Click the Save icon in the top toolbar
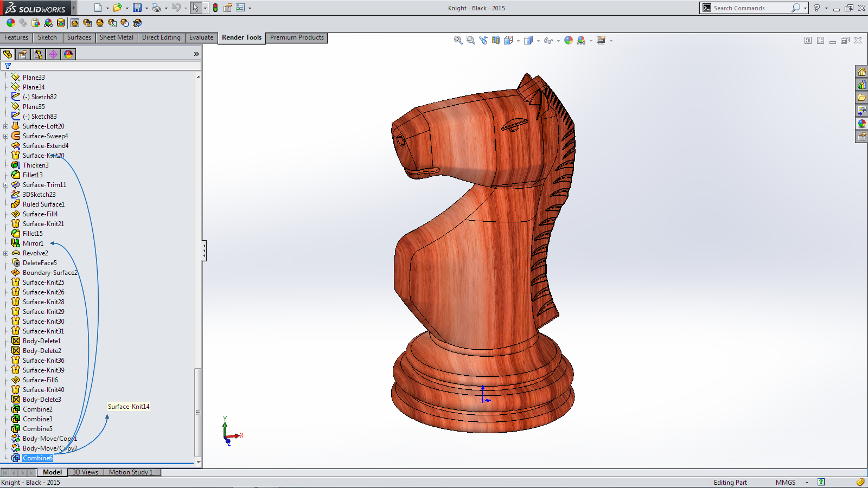This screenshot has height=488, width=868. coord(137,8)
